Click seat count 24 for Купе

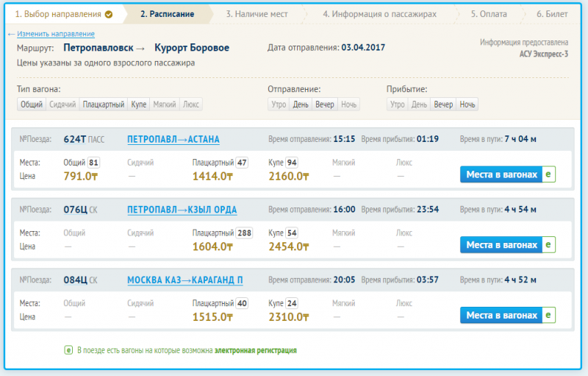point(292,303)
